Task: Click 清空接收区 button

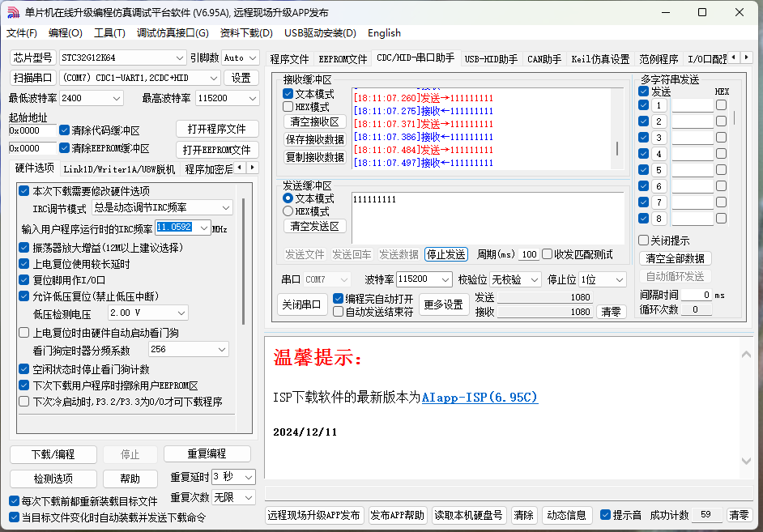Action: tap(315, 121)
